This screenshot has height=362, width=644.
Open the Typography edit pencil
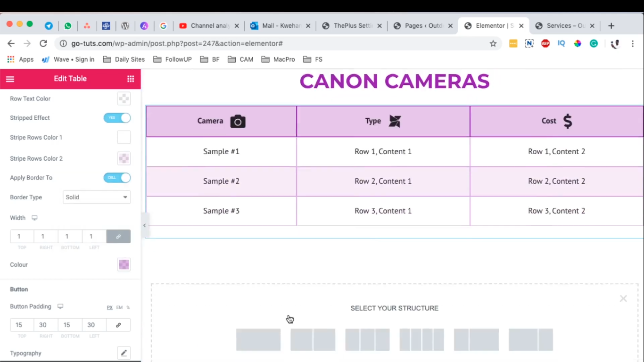coord(124,353)
